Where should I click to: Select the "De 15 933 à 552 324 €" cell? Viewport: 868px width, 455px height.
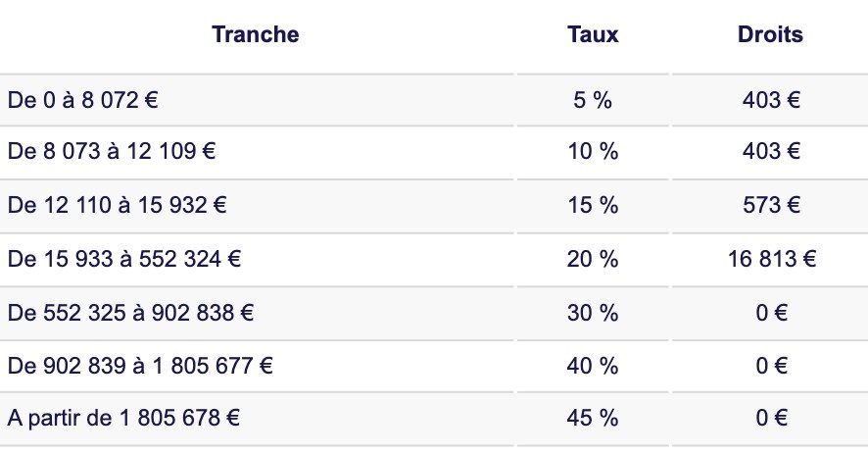[x=124, y=260]
